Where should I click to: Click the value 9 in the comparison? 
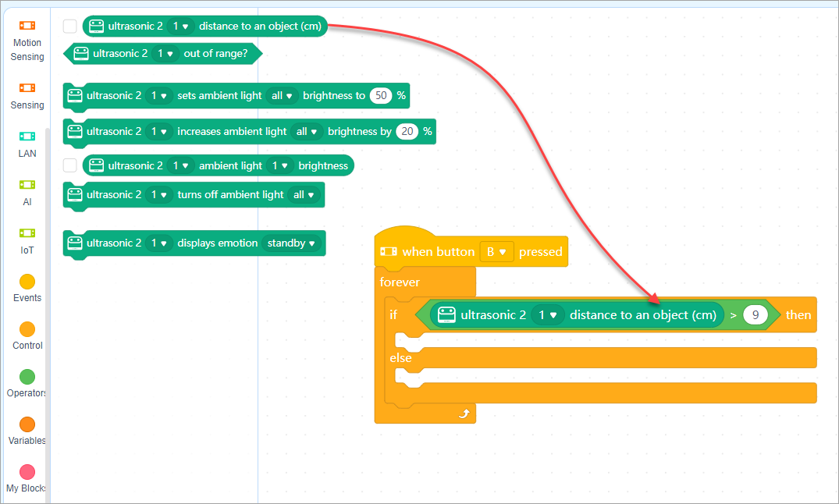click(755, 315)
